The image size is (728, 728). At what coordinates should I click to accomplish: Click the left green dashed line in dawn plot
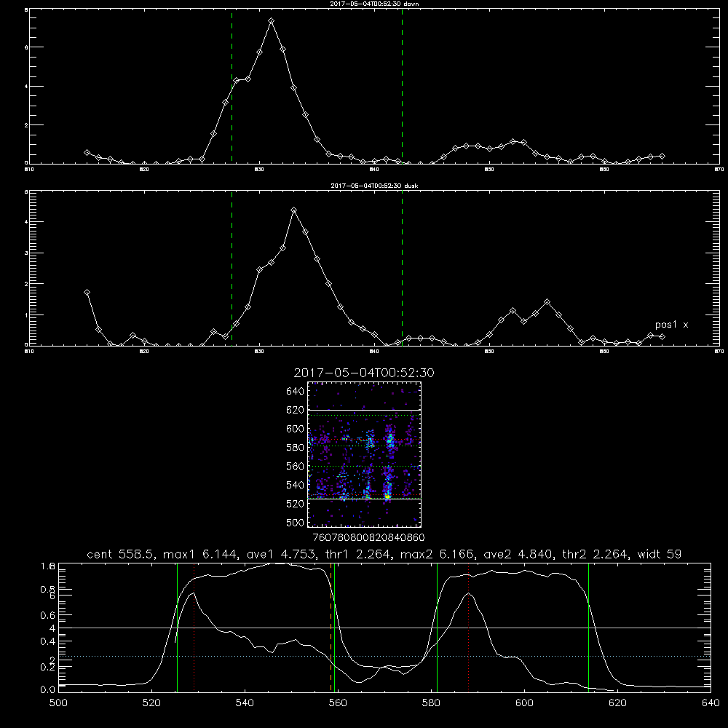[232, 86]
